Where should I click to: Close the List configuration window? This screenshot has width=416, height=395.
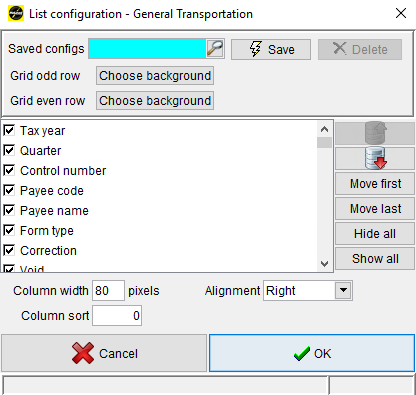(401, 13)
